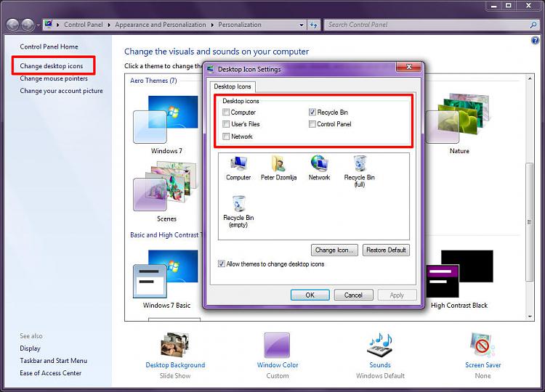Click the back navigation arrow
This screenshot has width=545, height=392.
[13, 25]
